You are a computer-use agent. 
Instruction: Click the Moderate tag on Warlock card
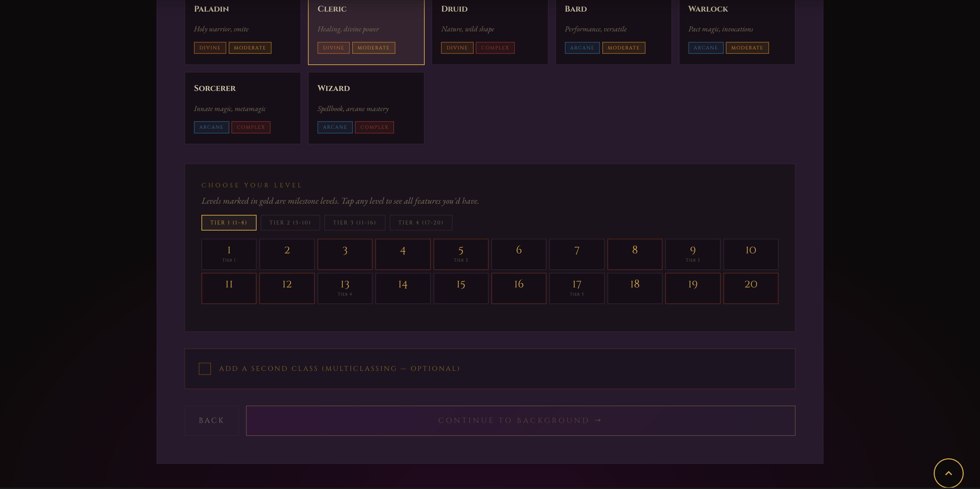tap(747, 48)
